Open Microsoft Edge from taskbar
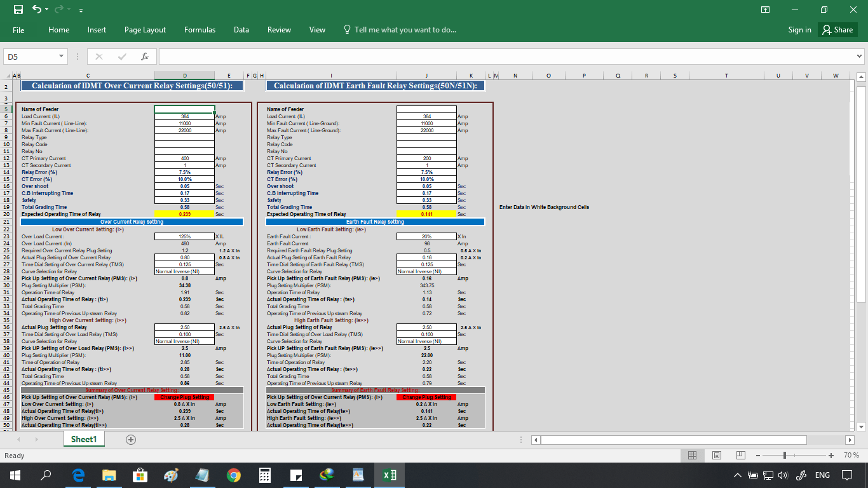 78,475
